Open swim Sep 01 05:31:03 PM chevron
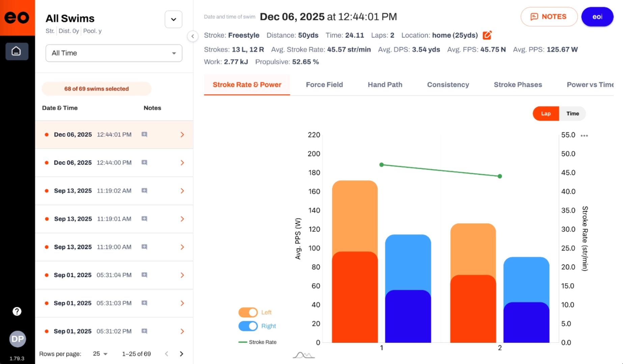The height and width of the screenshot is (364, 623). click(x=182, y=303)
